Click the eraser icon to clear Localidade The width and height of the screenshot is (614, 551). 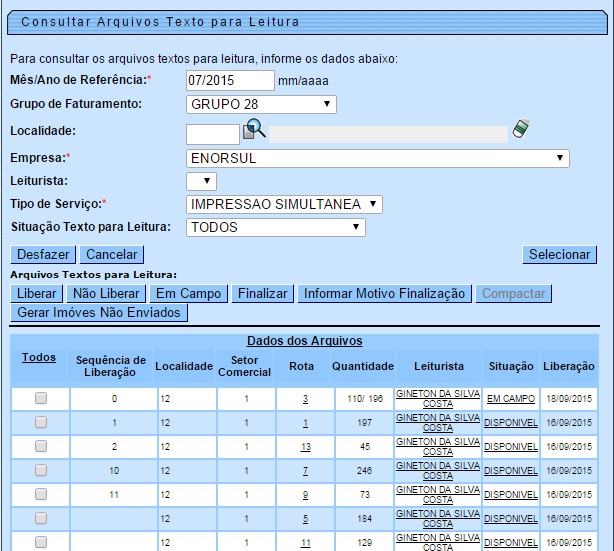pyautogui.click(x=519, y=128)
